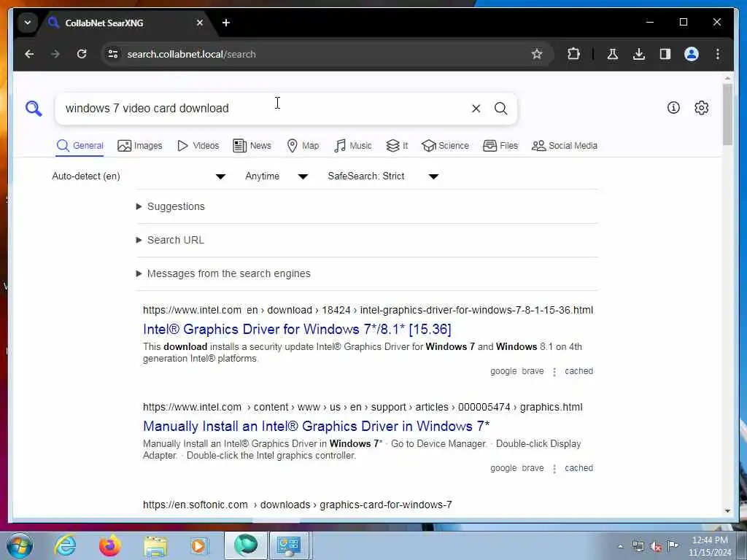Show hidden tray icons arrow
Viewport: 747px width, 560px height.
(x=620, y=547)
